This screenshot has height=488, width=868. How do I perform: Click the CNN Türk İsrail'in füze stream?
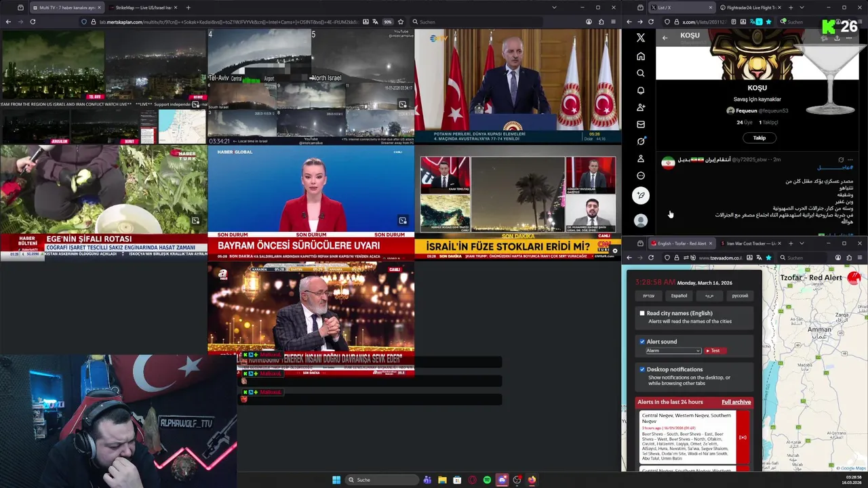(x=518, y=202)
